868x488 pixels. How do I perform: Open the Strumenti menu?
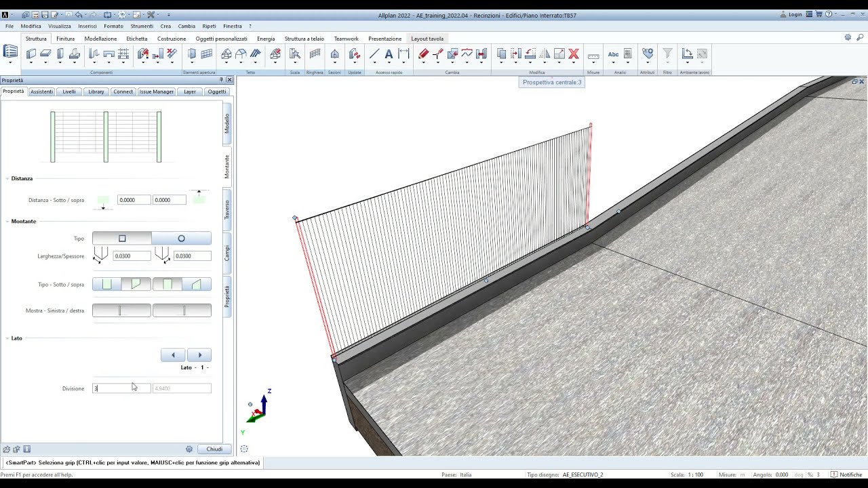click(142, 26)
